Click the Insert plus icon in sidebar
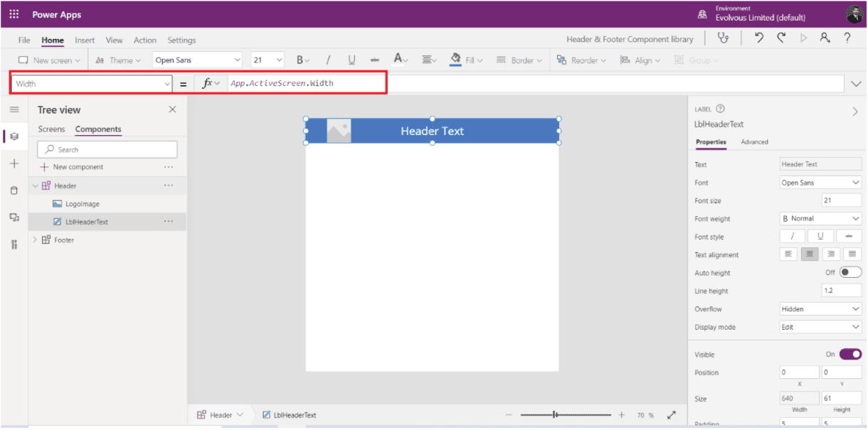The width and height of the screenshot is (868, 430). point(14,163)
